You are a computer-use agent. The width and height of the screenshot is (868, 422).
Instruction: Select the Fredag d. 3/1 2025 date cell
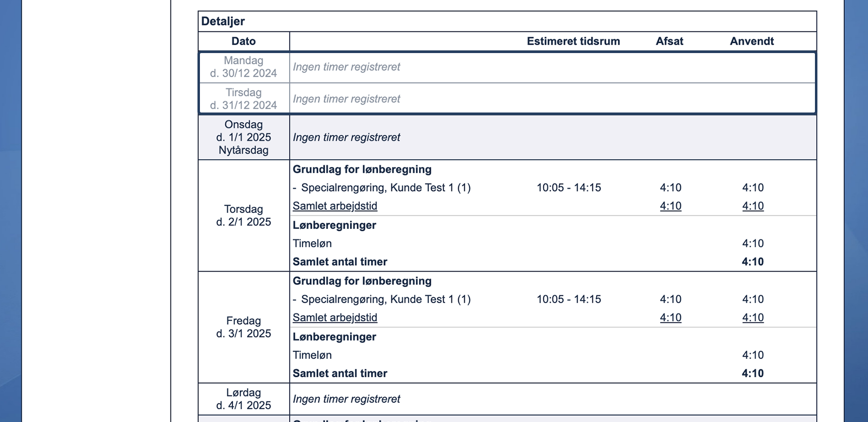coord(244,327)
